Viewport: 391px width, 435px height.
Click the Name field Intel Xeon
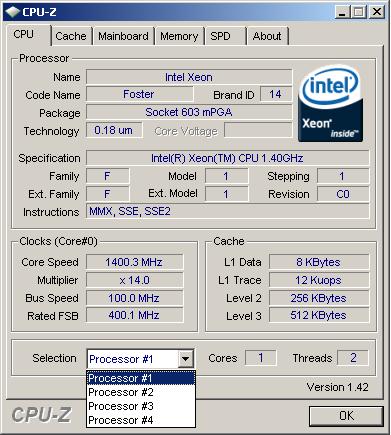click(x=189, y=77)
